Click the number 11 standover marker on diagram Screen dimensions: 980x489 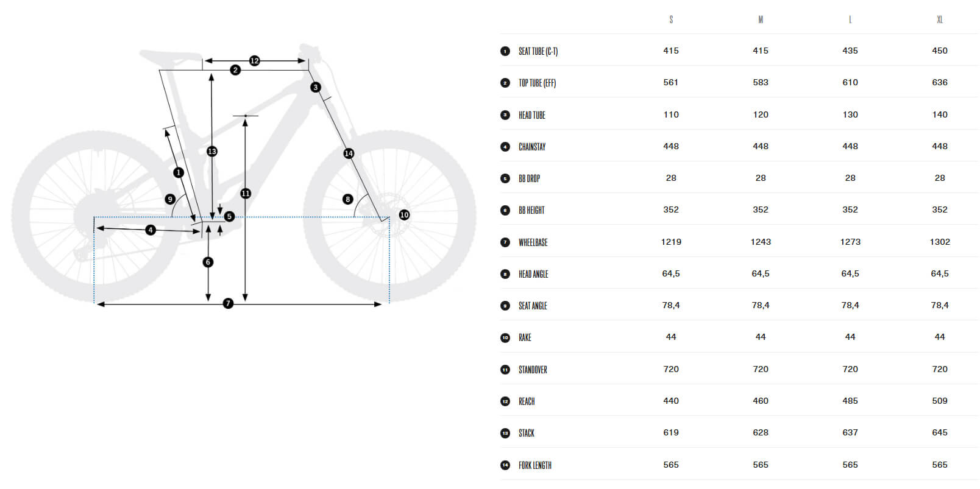pos(246,194)
